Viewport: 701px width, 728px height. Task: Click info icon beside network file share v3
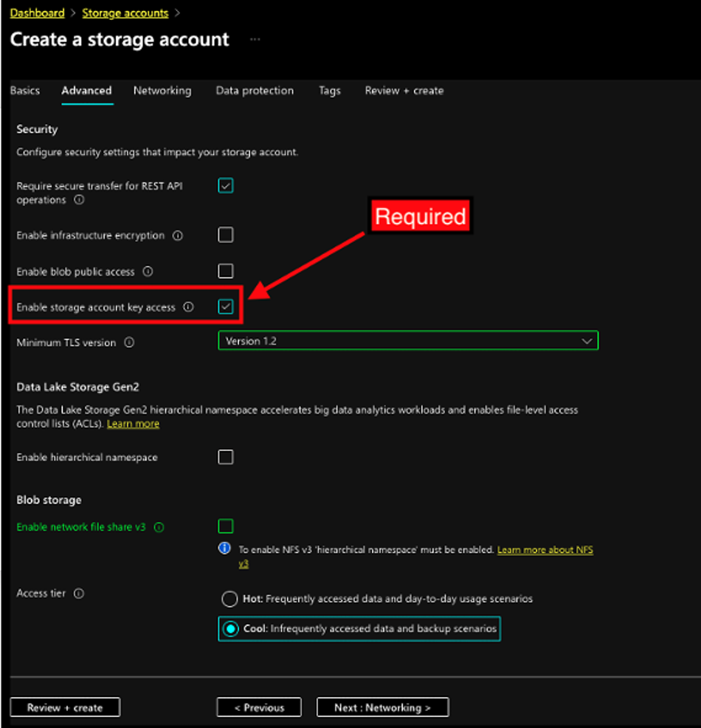coord(159,527)
